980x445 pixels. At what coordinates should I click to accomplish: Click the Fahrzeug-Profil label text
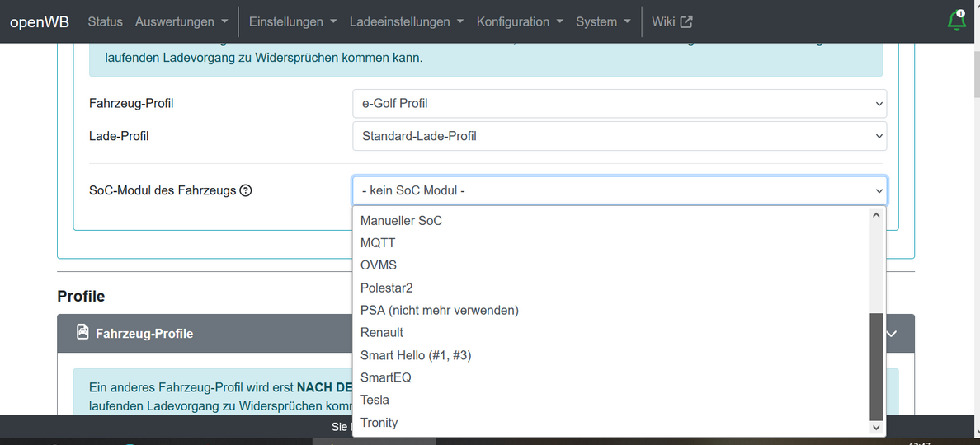(131, 104)
